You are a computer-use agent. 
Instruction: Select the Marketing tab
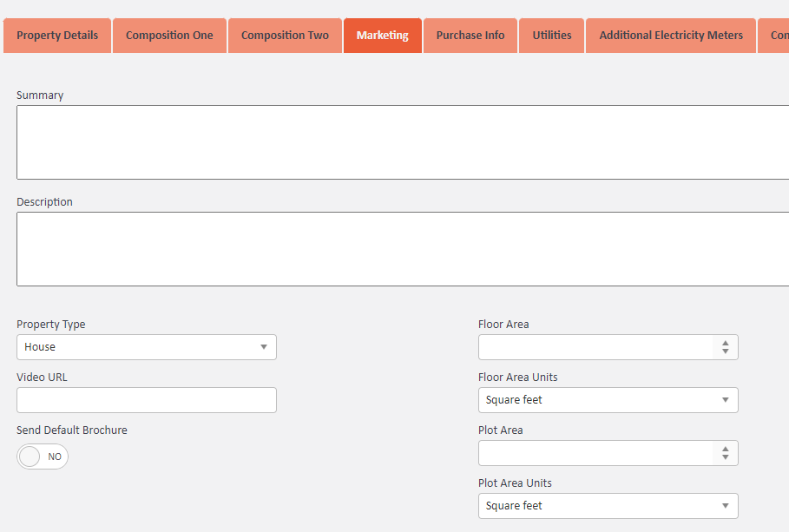coord(382,36)
